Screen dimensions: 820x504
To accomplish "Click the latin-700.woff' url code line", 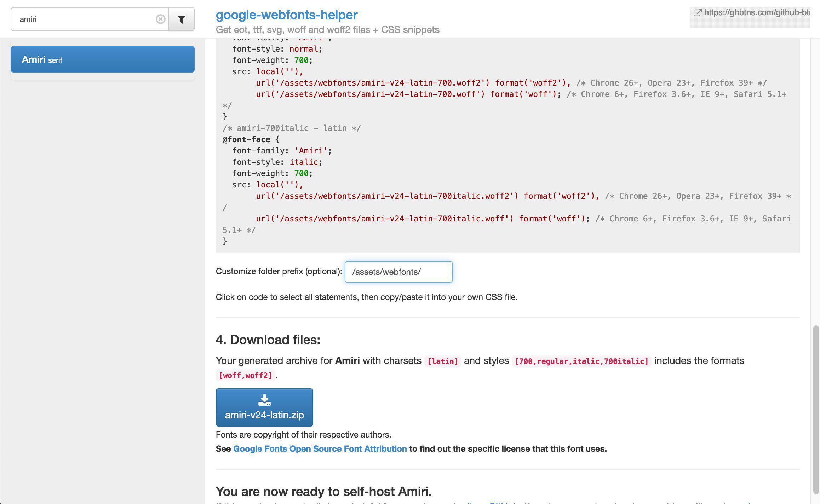I will [408, 94].
